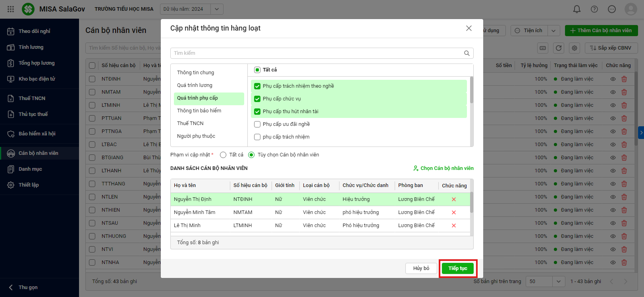Select Quá trình lương in category list
This screenshot has width=644, height=297.
tap(195, 85)
